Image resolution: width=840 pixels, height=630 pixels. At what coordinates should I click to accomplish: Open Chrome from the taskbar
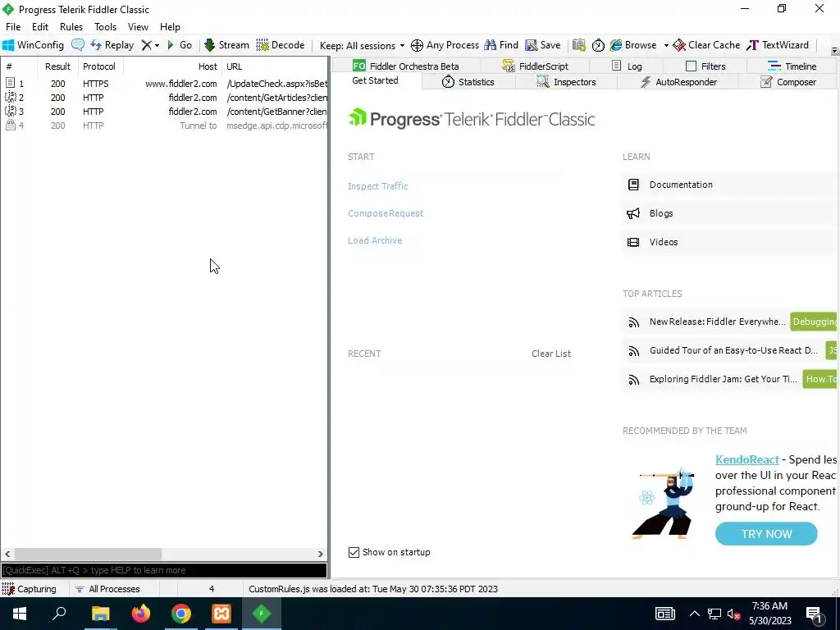pos(181,614)
